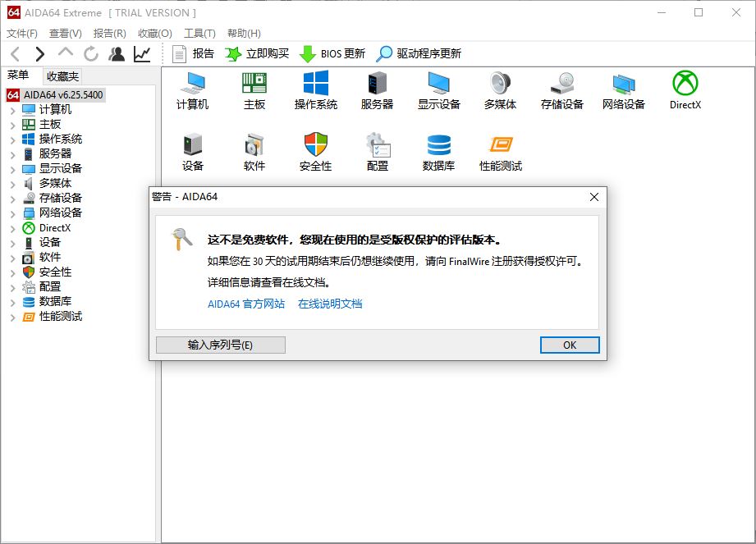Switch to the 收藏夹 tab

point(62,76)
